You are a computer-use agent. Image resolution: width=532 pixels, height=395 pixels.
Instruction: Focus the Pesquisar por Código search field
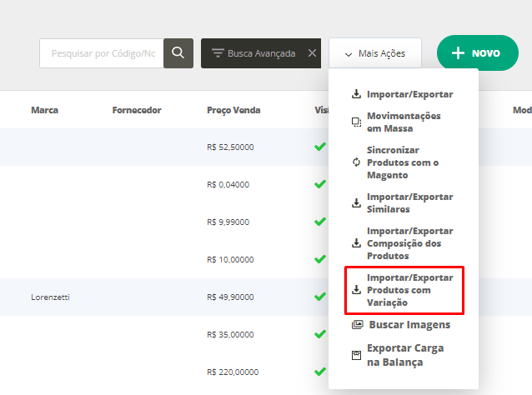(102, 53)
